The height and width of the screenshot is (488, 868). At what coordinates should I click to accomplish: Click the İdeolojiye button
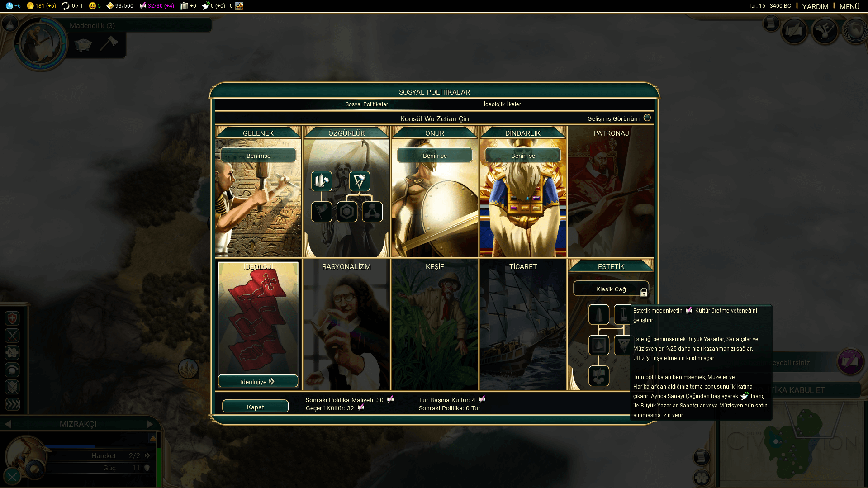coord(258,381)
